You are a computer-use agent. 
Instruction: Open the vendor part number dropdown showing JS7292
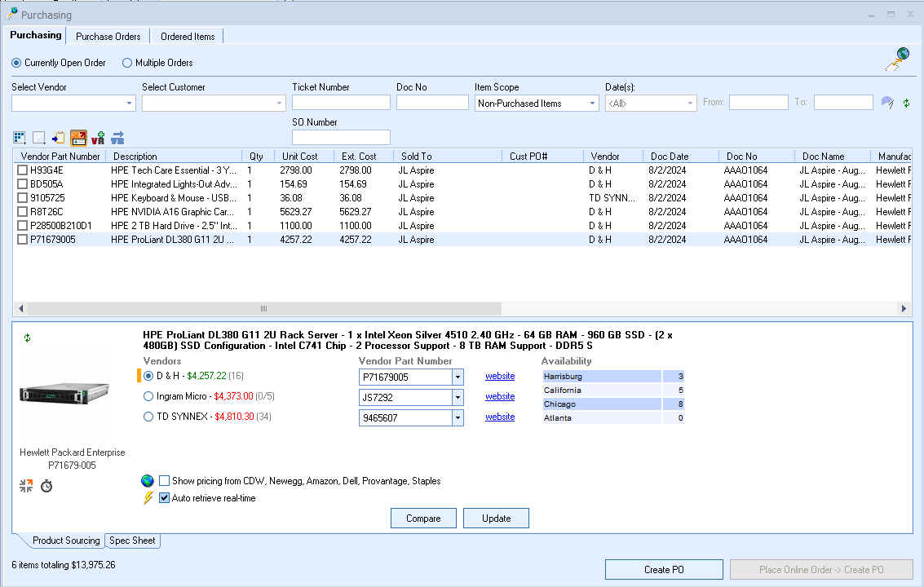(458, 397)
